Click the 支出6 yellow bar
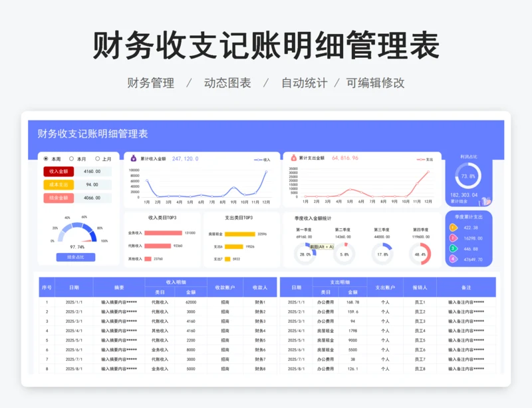The width and height of the screenshot is (532, 408). [234, 247]
